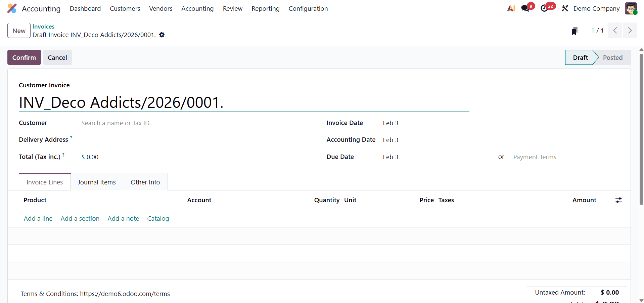Open the AI assistant from the top bar
The height and width of the screenshot is (303, 644).
[511, 8]
